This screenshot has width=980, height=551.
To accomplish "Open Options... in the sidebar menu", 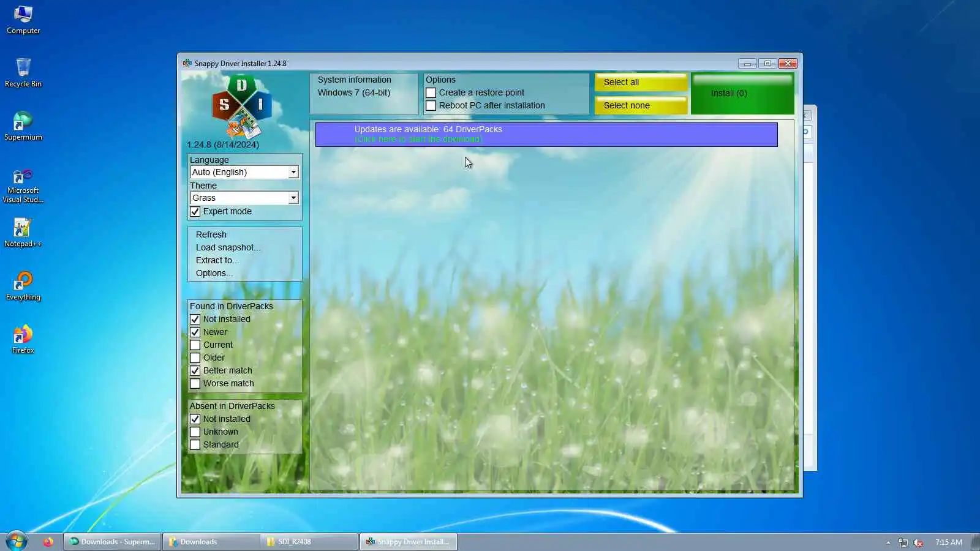I will coord(214,273).
